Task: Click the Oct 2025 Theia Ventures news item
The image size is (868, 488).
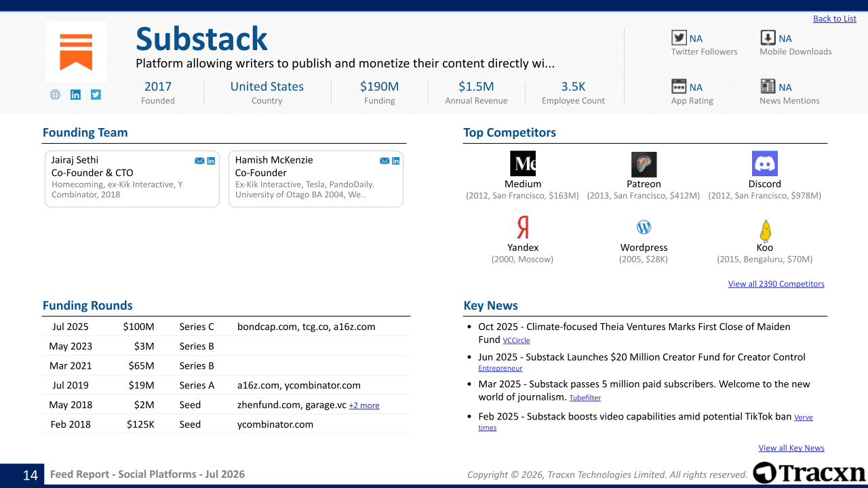Action: tap(634, 333)
